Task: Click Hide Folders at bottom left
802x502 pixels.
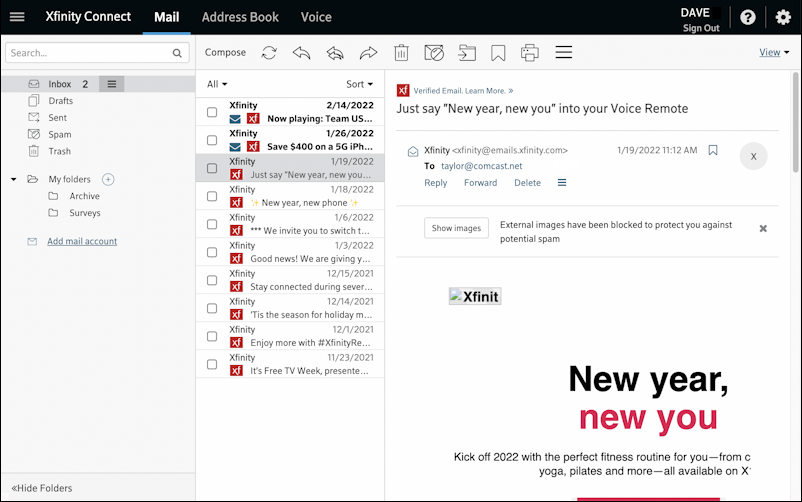Action: [42, 488]
